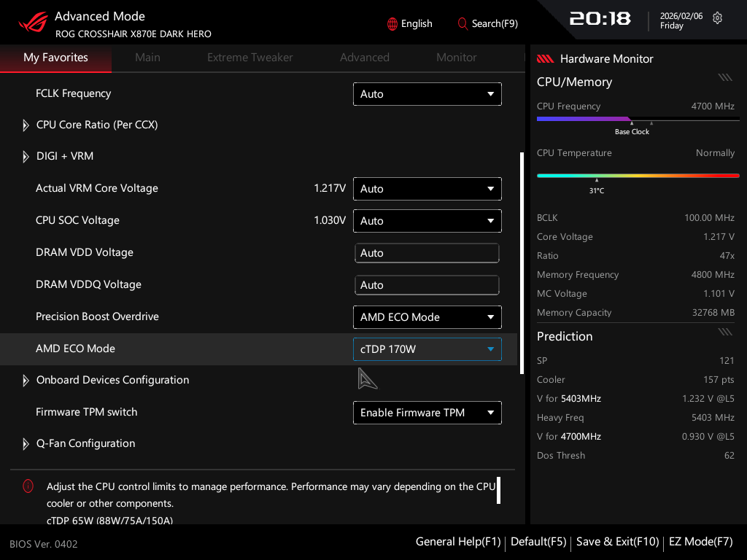This screenshot has height=560, width=747.
Task: Open the Precision Boost Overdrive dropdown
Action: (x=427, y=317)
